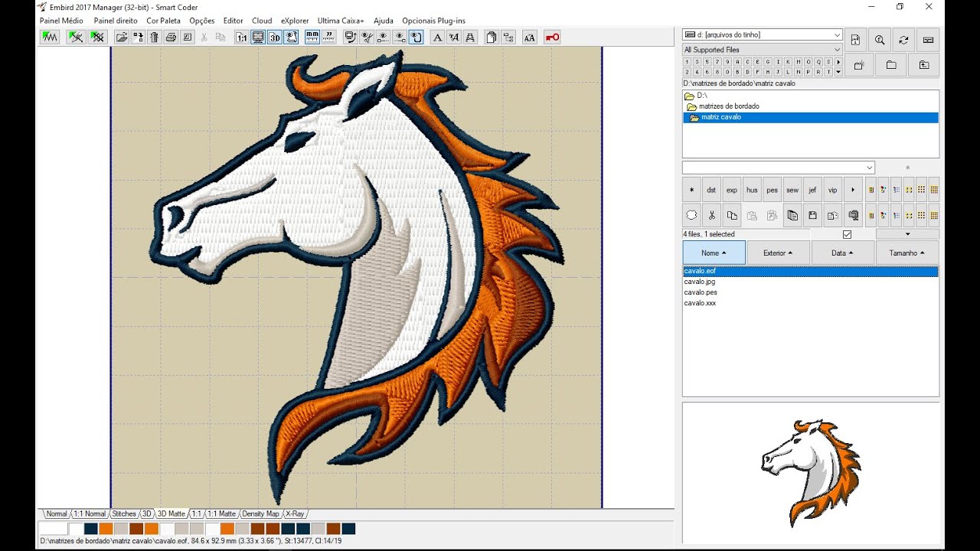Click down arrow after letter T filter
This screenshot has width=980, height=551.
pyautogui.click(x=838, y=72)
